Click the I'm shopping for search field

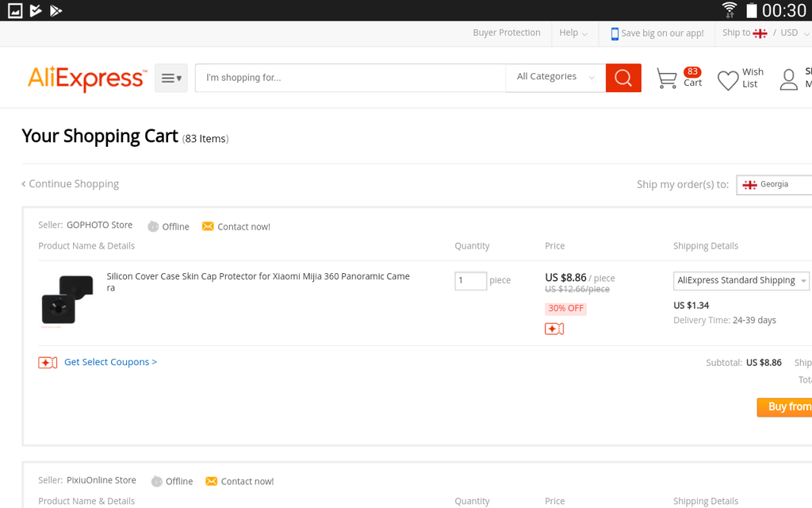[x=349, y=78]
